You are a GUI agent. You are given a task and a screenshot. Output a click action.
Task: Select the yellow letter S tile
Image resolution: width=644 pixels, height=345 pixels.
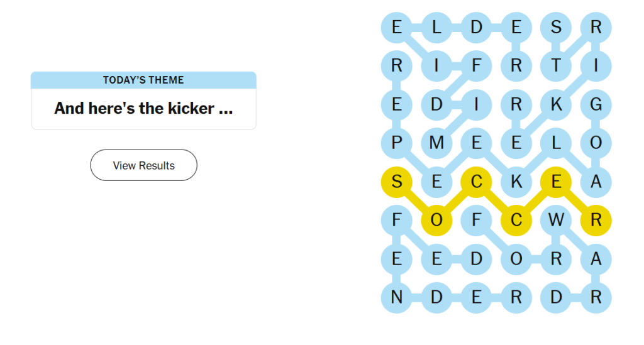click(396, 182)
